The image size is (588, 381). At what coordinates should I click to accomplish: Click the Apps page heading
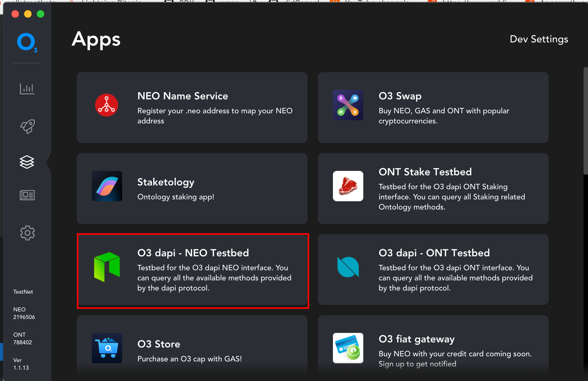pos(96,40)
